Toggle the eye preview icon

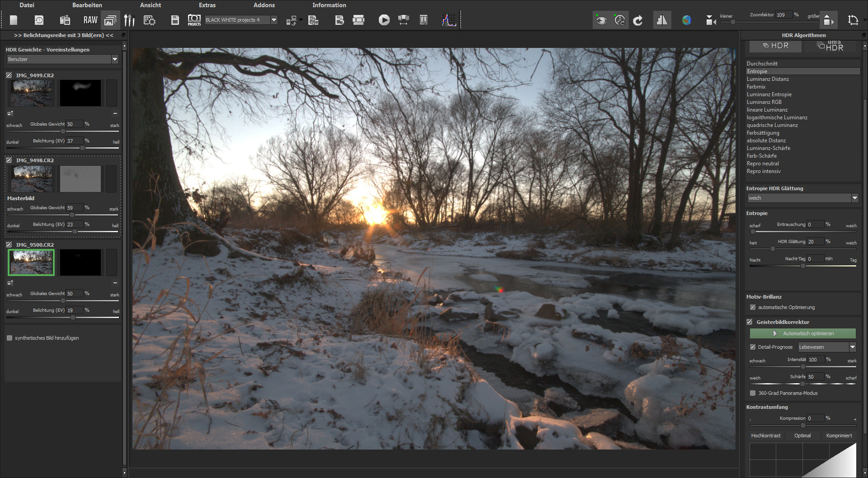point(601,20)
